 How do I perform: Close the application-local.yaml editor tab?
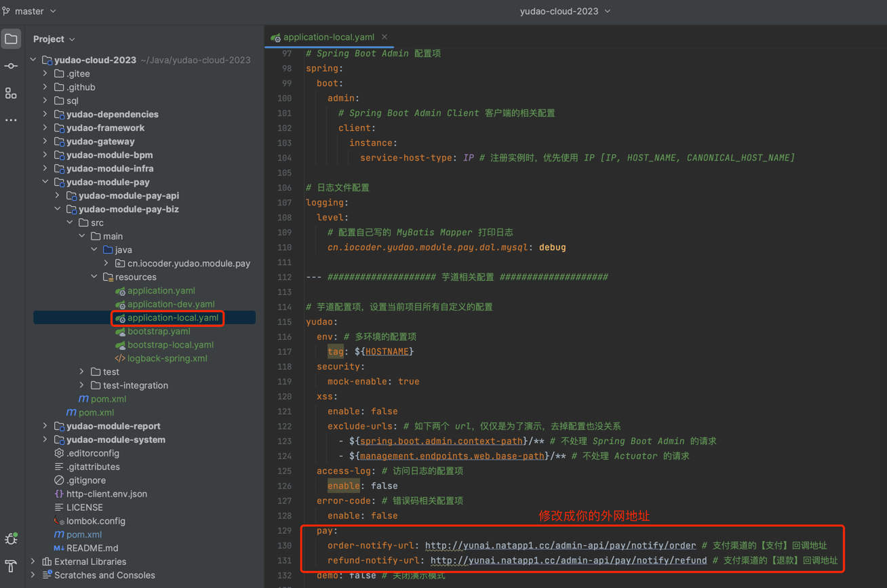[385, 37]
